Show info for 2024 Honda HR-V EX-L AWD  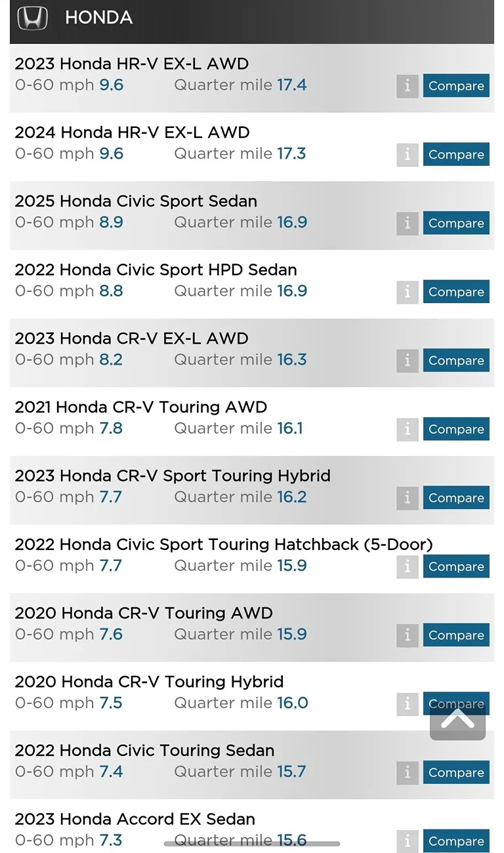pyautogui.click(x=407, y=154)
